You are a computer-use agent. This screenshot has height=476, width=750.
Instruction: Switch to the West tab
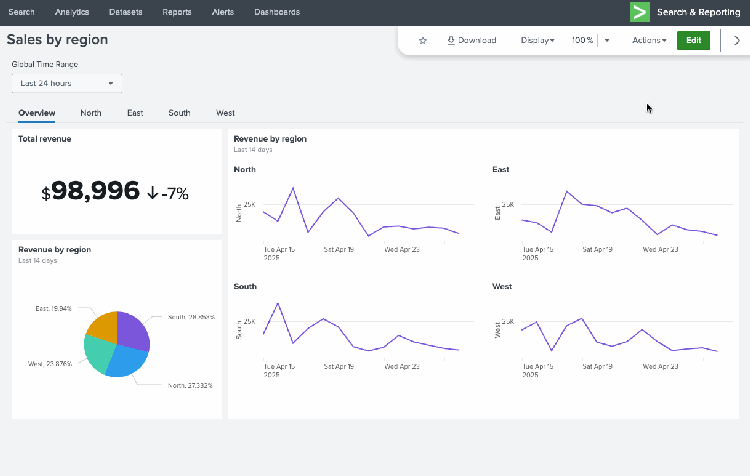click(x=225, y=113)
